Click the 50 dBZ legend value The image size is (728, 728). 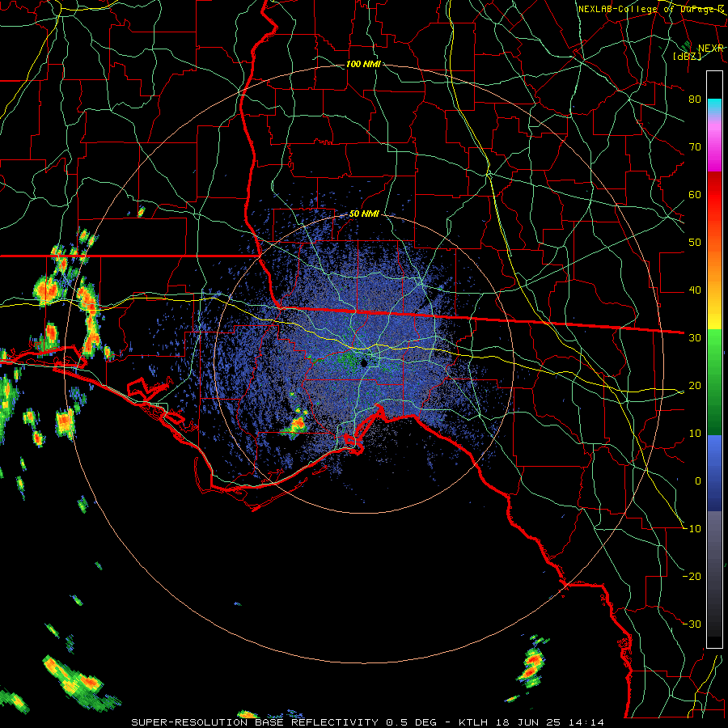point(695,243)
